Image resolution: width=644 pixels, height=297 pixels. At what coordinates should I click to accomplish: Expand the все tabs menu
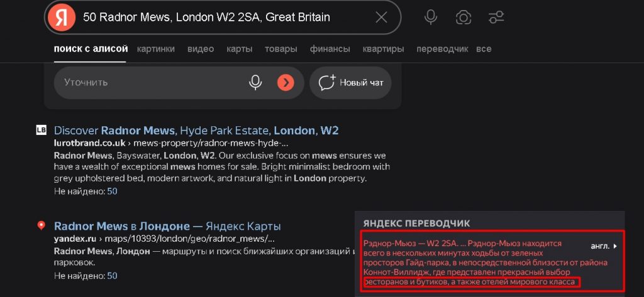(484, 49)
